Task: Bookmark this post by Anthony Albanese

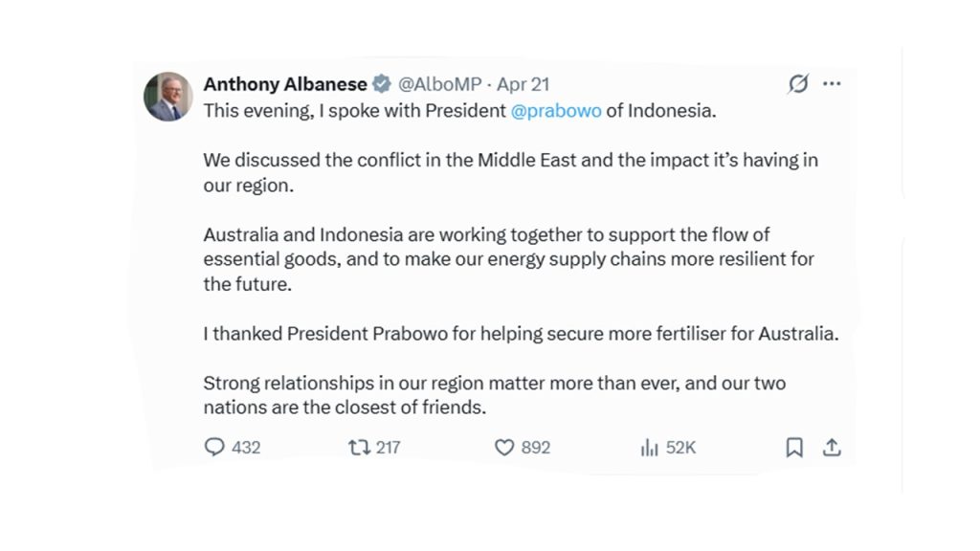Action: click(794, 447)
